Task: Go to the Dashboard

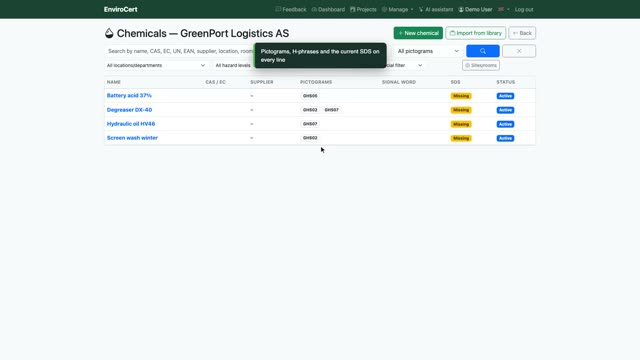Action: [x=328, y=9]
